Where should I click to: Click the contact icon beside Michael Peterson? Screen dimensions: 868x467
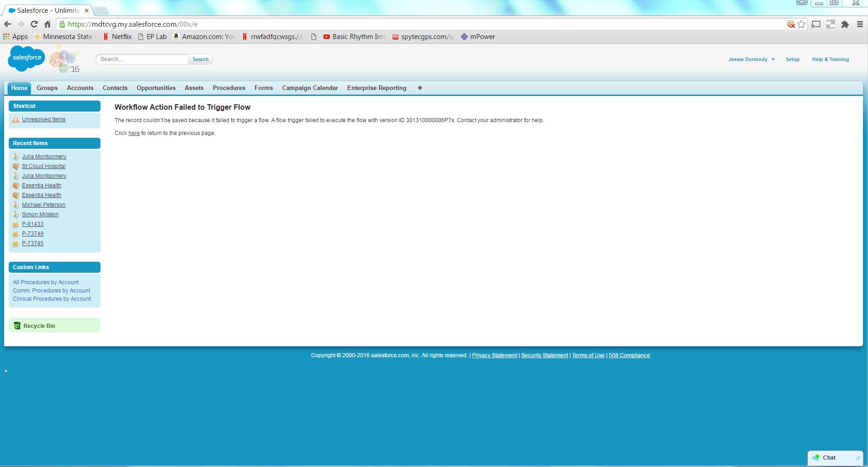point(16,205)
